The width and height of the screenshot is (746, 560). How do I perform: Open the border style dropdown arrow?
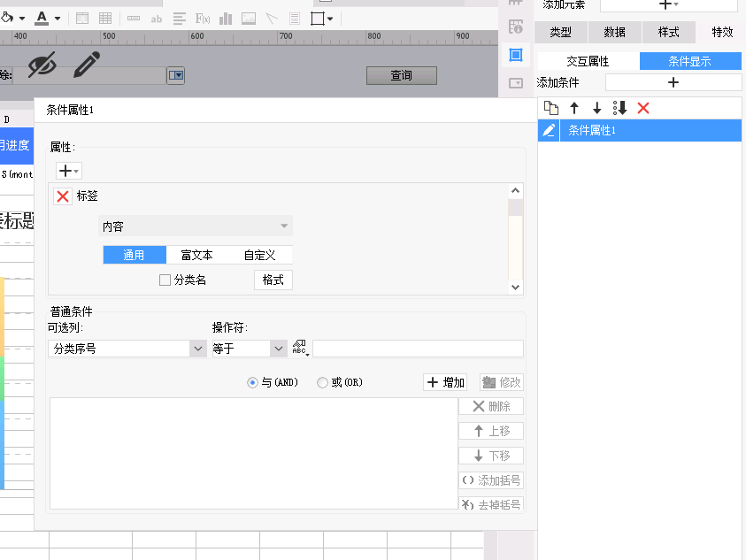pos(330,19)
